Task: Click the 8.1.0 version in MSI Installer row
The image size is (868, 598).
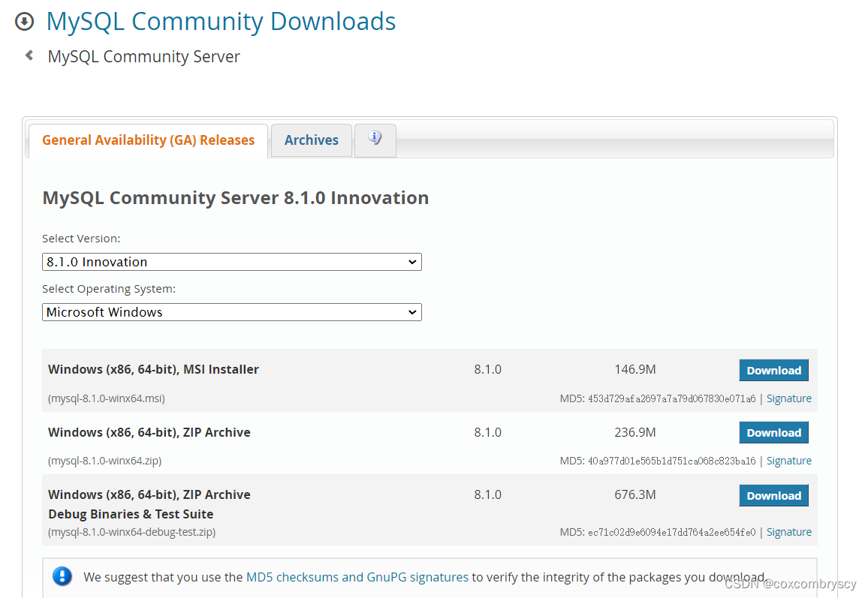Action: tap(488, 370)
